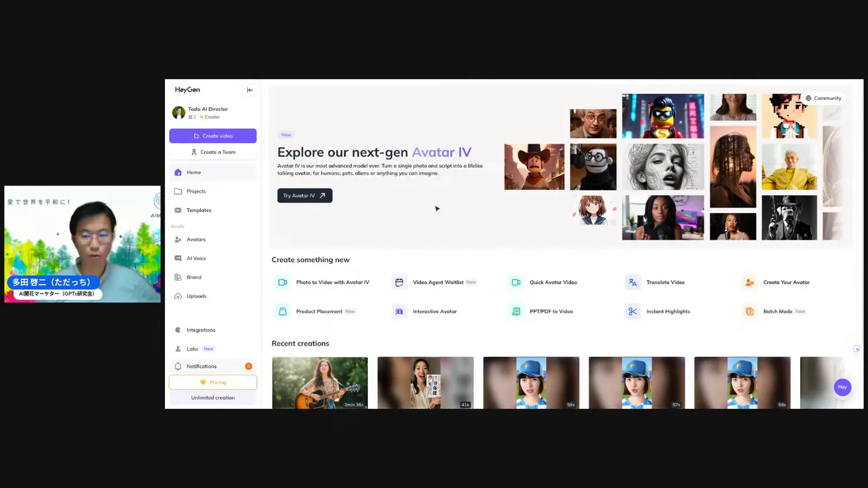Click the pencil sketch woman avatar image
Screen dimensions: 868x488
point(663,167)
